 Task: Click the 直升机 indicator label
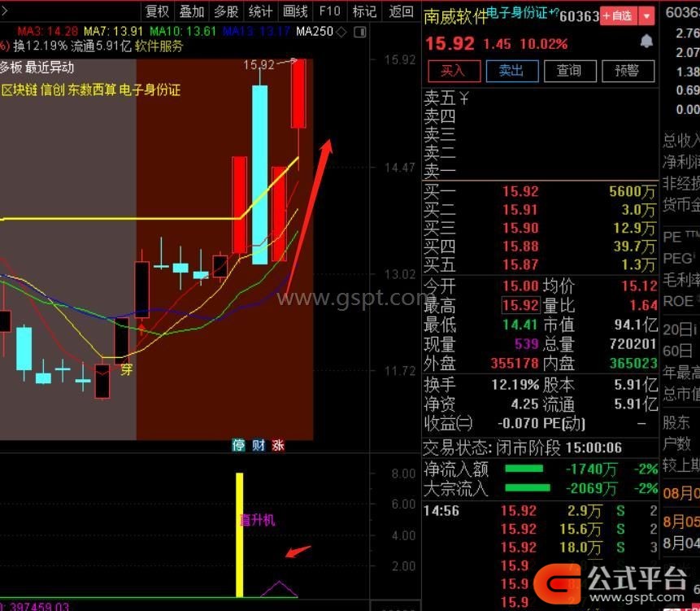(x=258, y=520)
